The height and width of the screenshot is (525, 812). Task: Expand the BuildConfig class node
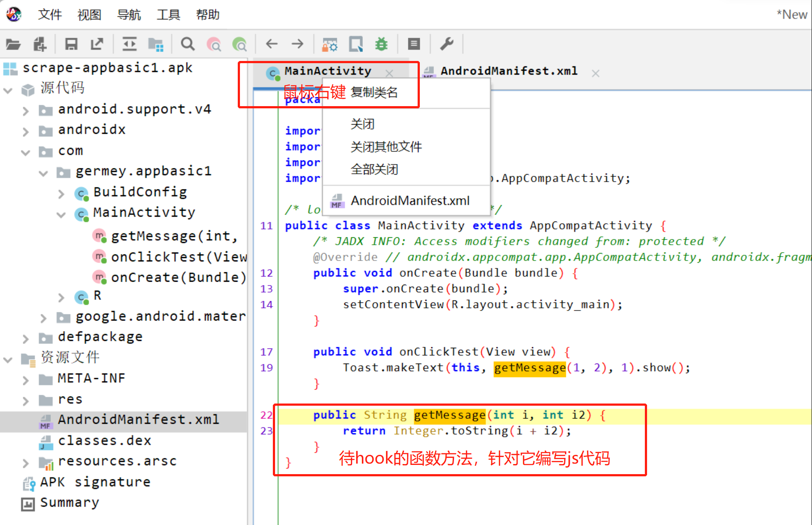click(x=61, y=194)
